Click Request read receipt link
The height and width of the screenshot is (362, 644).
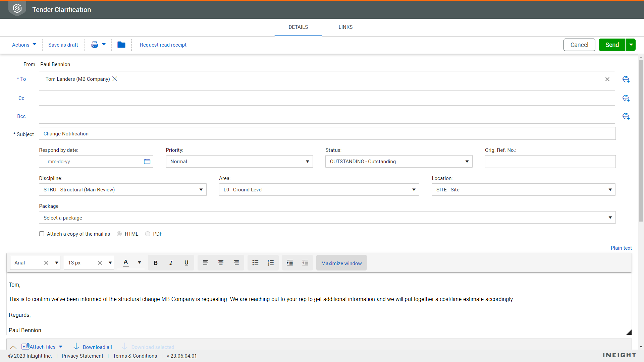(x=163, y=45)
